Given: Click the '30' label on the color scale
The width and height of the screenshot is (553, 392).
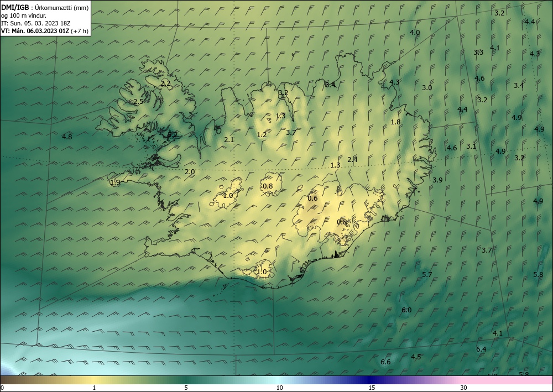Looking at the screenshot, I should (x=464, y=388).
